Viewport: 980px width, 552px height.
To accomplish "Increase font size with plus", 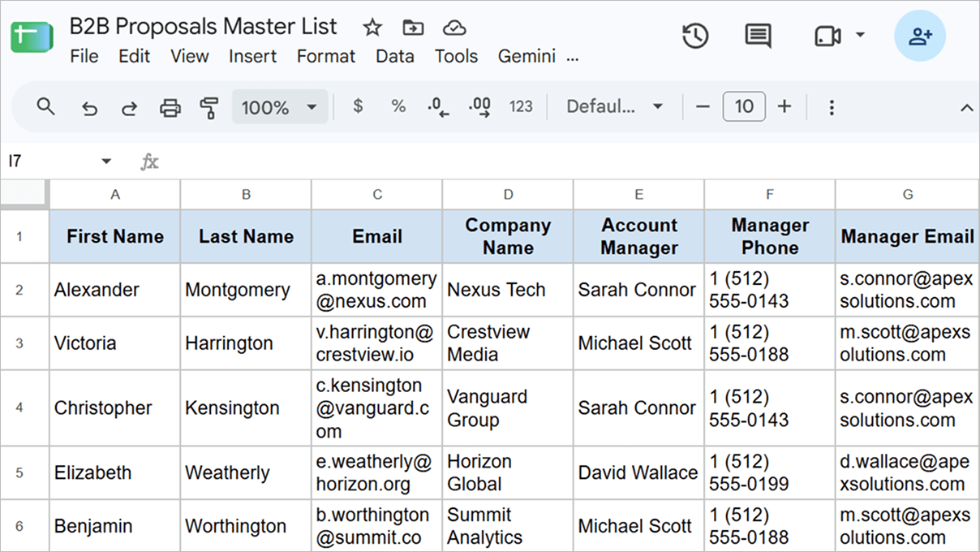I will click(x=784, y=106).
